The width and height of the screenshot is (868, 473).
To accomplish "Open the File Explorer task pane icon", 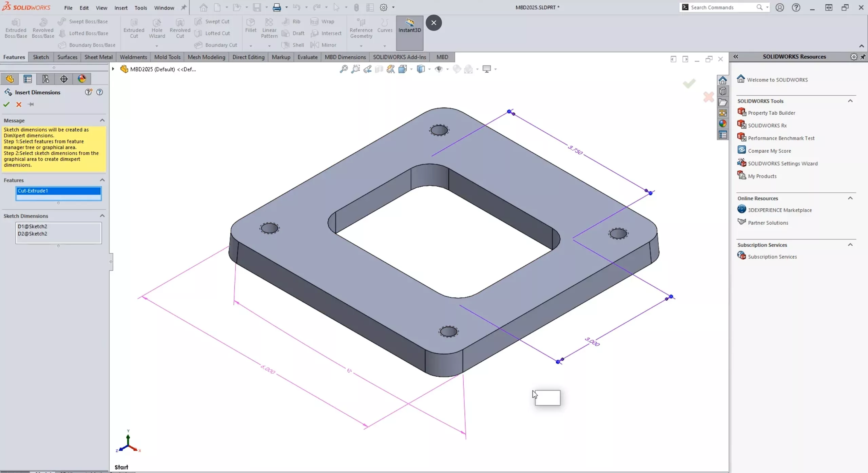I will (722, 102).
